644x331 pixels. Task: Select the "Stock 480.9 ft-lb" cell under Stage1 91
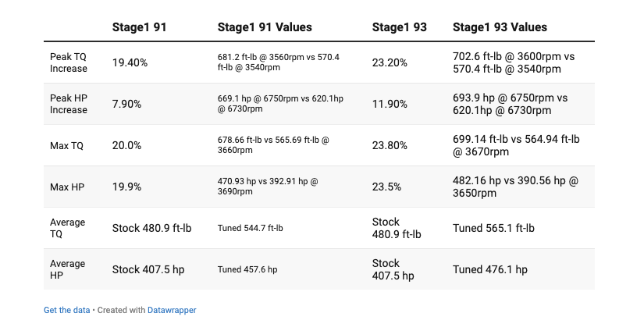pos(152,228)
